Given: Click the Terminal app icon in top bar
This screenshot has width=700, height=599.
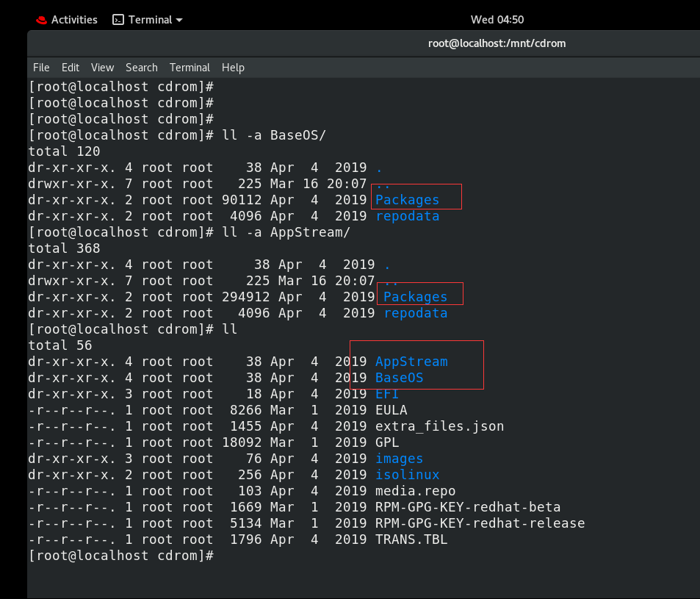Looking at the screenshot, I should 118,20.
